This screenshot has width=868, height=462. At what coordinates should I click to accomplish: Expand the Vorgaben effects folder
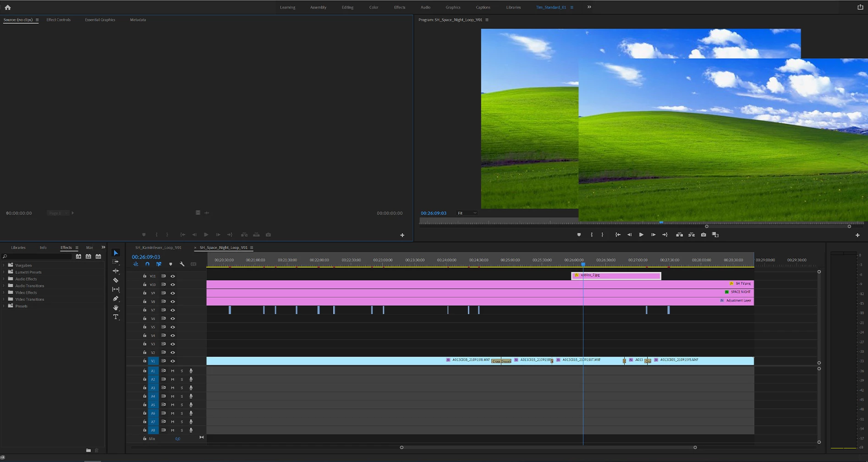4,266
